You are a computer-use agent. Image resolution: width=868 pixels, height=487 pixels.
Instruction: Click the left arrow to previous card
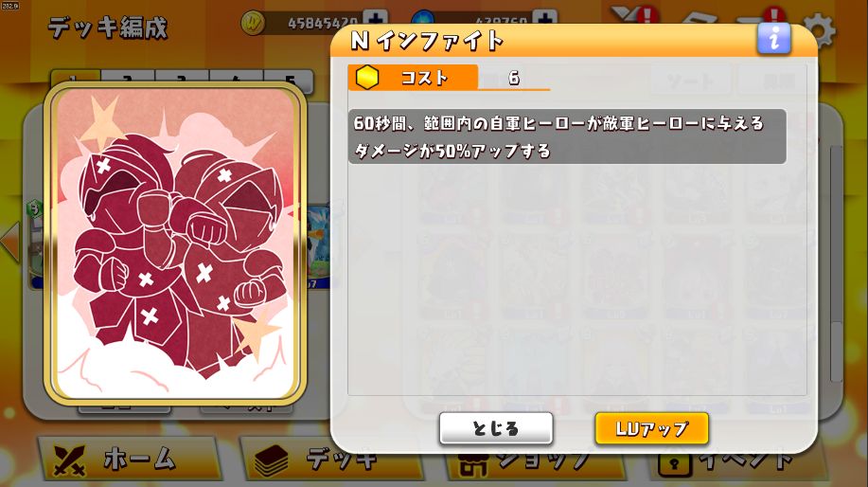[x=10, y=242]
